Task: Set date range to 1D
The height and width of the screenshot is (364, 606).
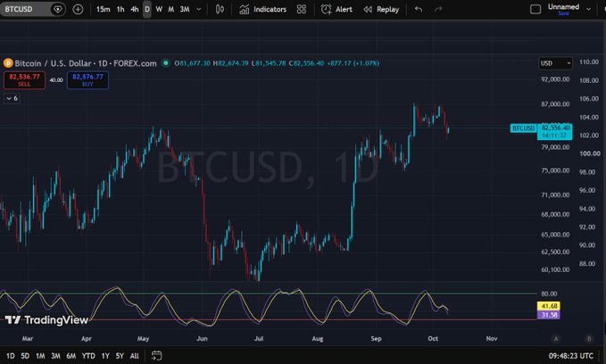Action: 11,356
